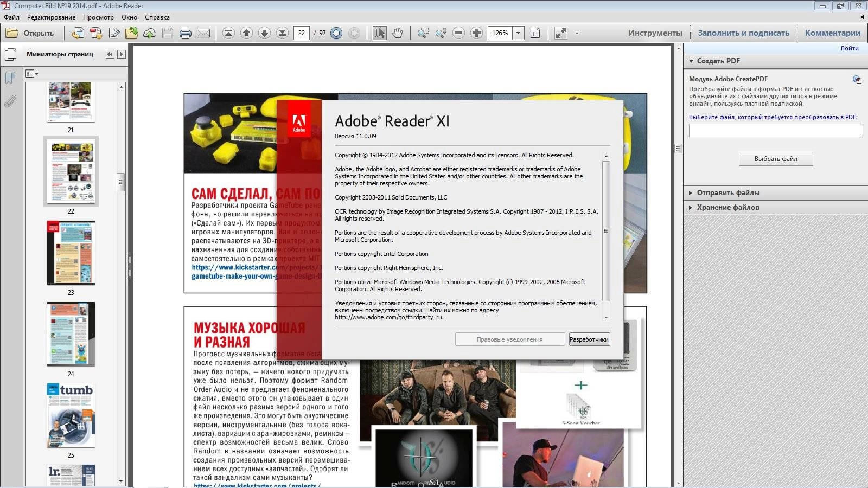The width and height of the screenshot is (868, 488).
Task: Expand the Хранение файлов section
Action: tap(691, 208)
